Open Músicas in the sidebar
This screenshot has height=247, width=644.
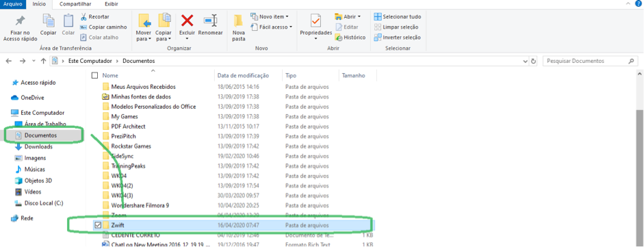34,169
